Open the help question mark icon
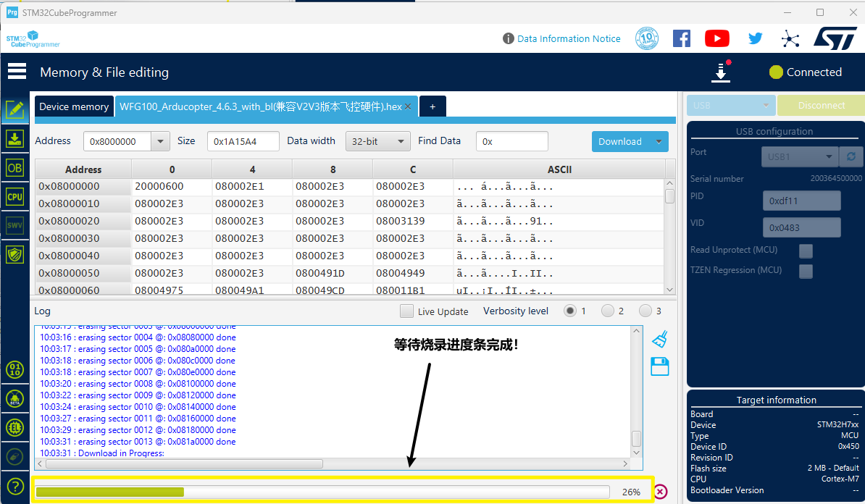This screenshot has height=504, width=865. point(15,486)
